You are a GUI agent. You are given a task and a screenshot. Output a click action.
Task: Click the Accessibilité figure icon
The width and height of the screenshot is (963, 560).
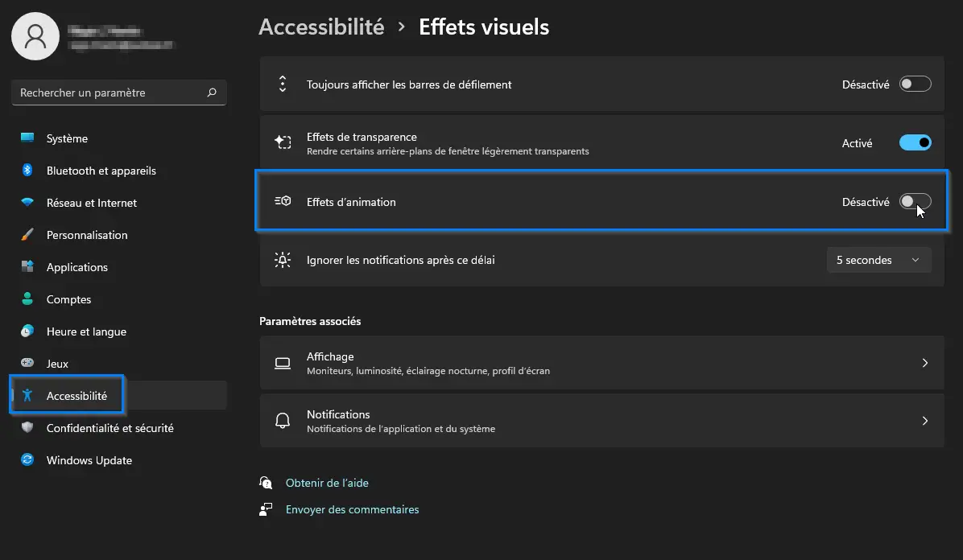pos(27,395)
